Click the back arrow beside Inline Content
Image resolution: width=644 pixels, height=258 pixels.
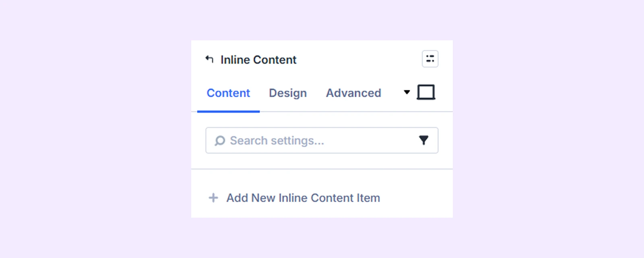(209, 60)
